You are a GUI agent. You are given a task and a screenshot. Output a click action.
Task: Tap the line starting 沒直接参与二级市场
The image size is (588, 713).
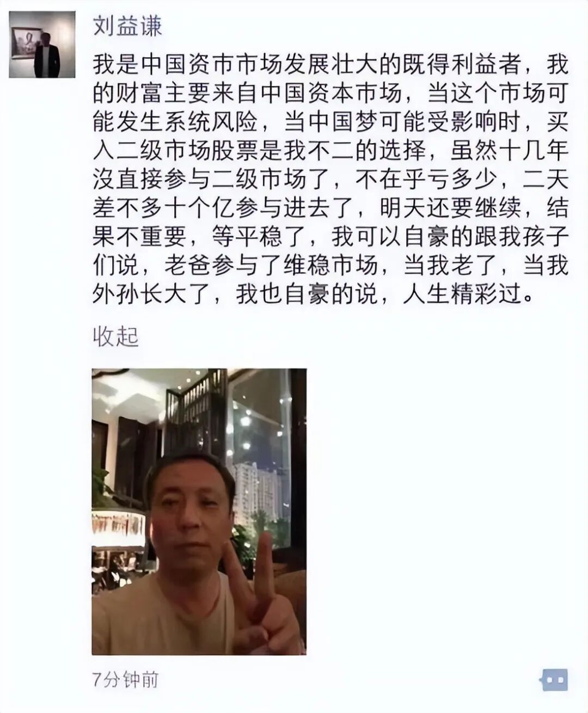pos(330,180)
